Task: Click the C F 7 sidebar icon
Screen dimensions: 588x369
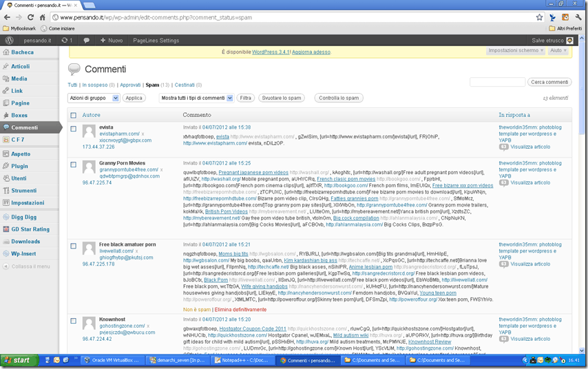Action: pos(6,140)
